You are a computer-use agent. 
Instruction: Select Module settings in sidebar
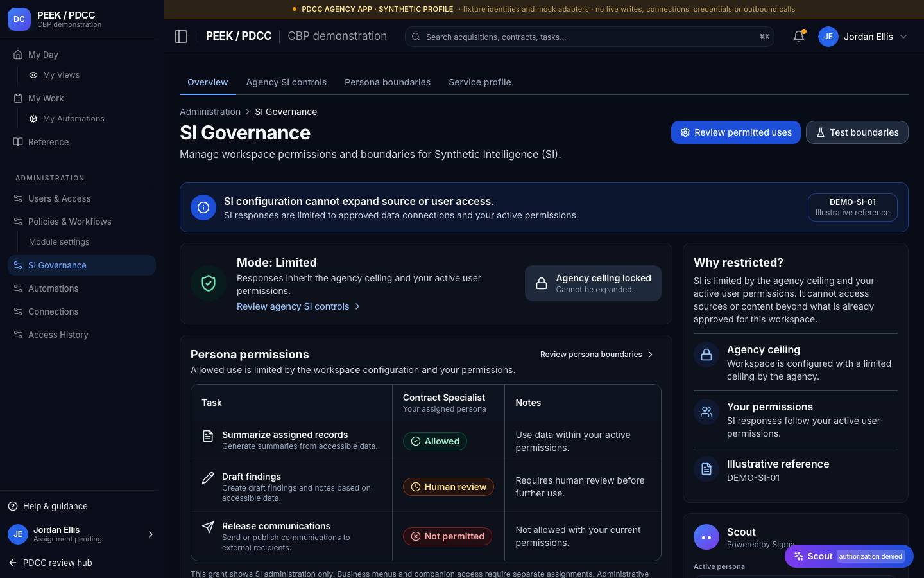[59, 242]
